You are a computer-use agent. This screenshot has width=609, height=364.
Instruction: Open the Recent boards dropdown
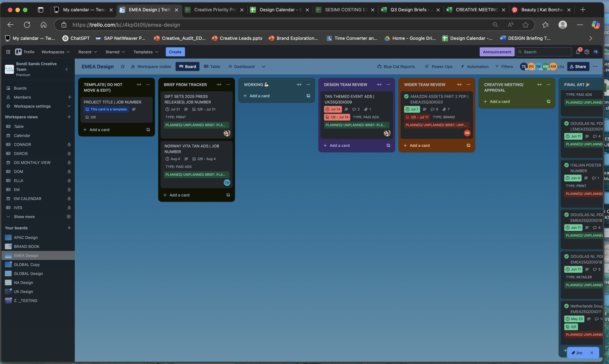pyautogui.click(x=88, y=52)
